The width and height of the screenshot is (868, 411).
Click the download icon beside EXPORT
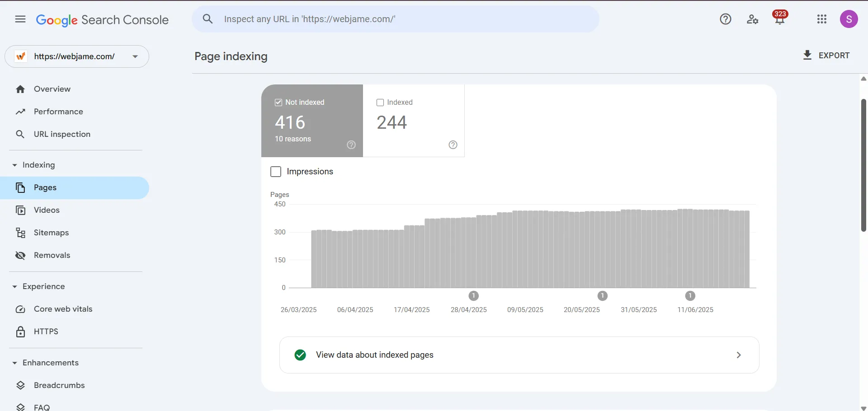(807, 55)
